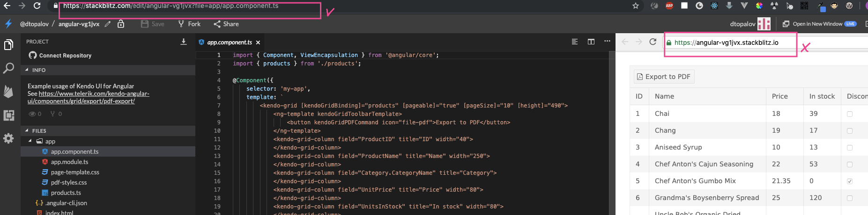This screenshot has width=868, height=215.
Task: Toggle the Discontinued checkbox for Chai
Action: click(x=850, y=114)
